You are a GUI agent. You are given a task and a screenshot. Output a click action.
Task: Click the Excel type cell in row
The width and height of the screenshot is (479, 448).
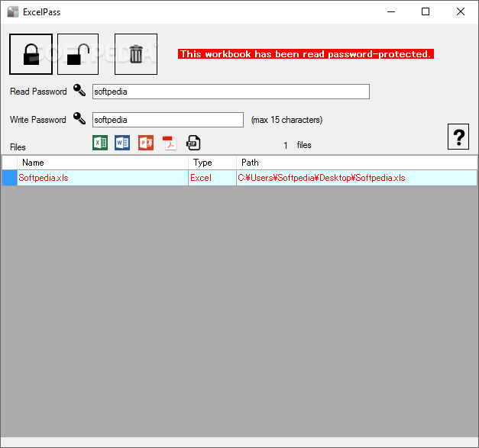(x=212, y=178)
